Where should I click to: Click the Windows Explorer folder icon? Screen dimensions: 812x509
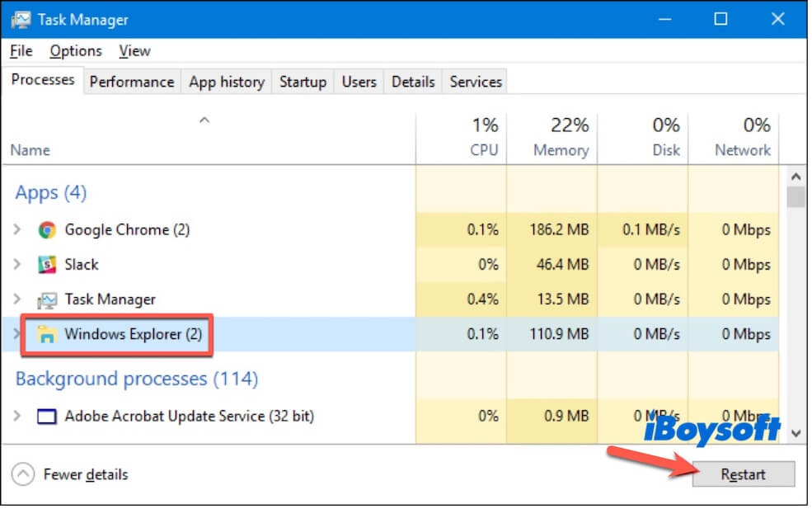pos(47,334)
